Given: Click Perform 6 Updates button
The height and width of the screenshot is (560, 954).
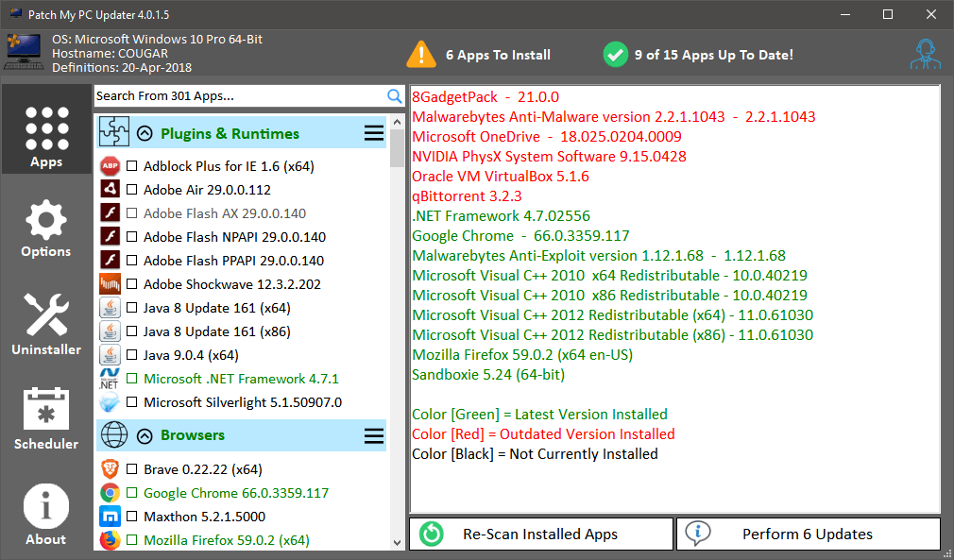Looking at the screenshot, I should coord(809,534).
